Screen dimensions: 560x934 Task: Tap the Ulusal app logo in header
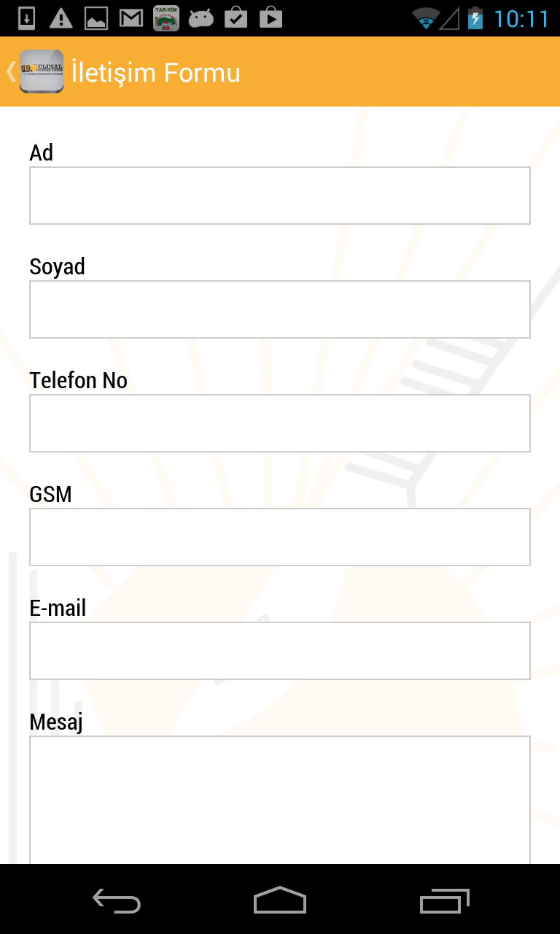(42, 72)
